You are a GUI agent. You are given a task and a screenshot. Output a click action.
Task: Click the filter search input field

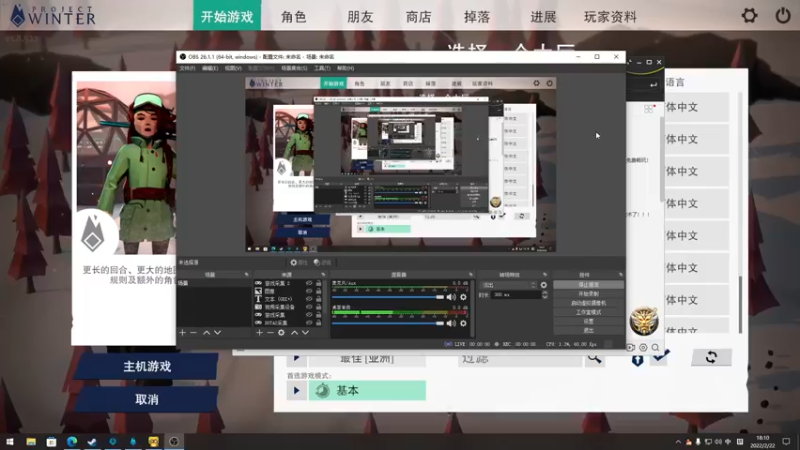520,359
